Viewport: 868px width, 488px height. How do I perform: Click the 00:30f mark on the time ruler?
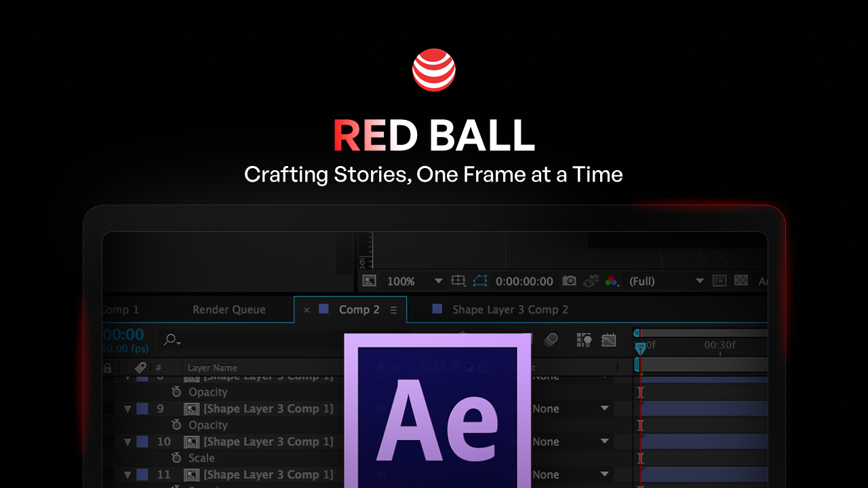719,345
